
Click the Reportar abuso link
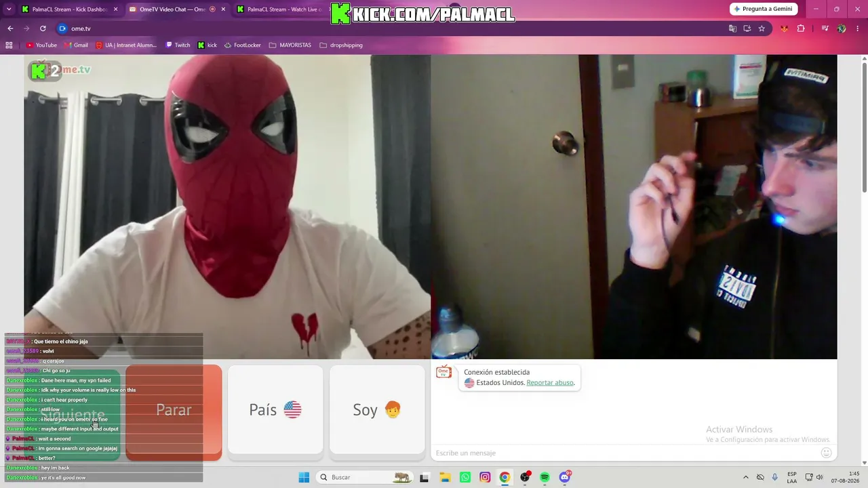(550, 383)
